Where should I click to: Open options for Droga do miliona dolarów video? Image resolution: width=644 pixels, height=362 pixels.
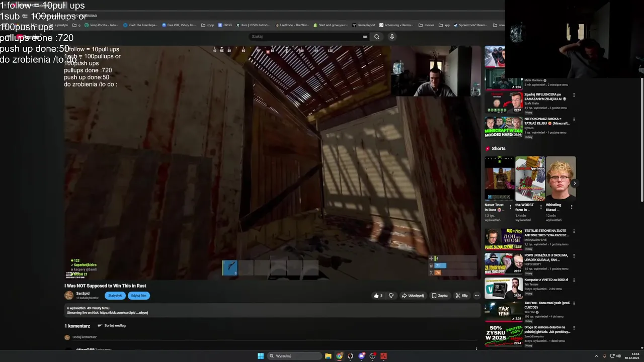pos(574,328)
